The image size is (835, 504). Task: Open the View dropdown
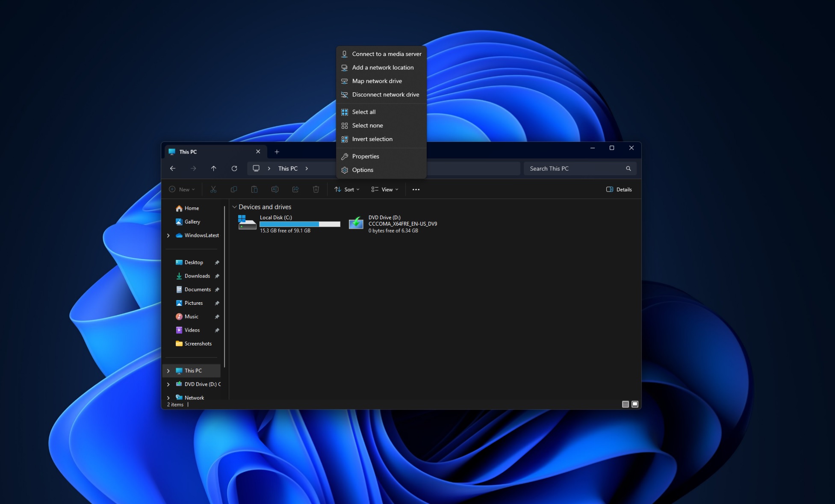[x=384, y=189]
